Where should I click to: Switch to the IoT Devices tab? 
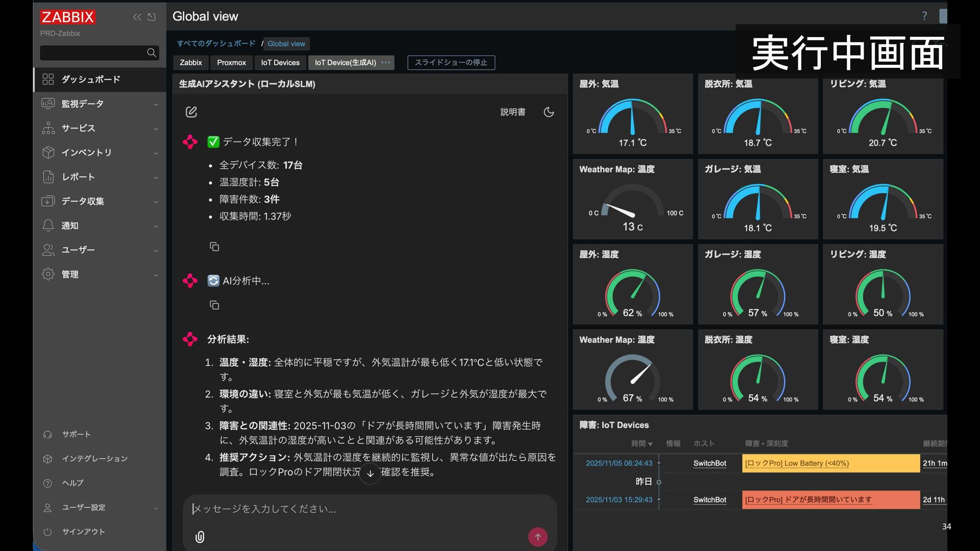(x=280, y=62)
